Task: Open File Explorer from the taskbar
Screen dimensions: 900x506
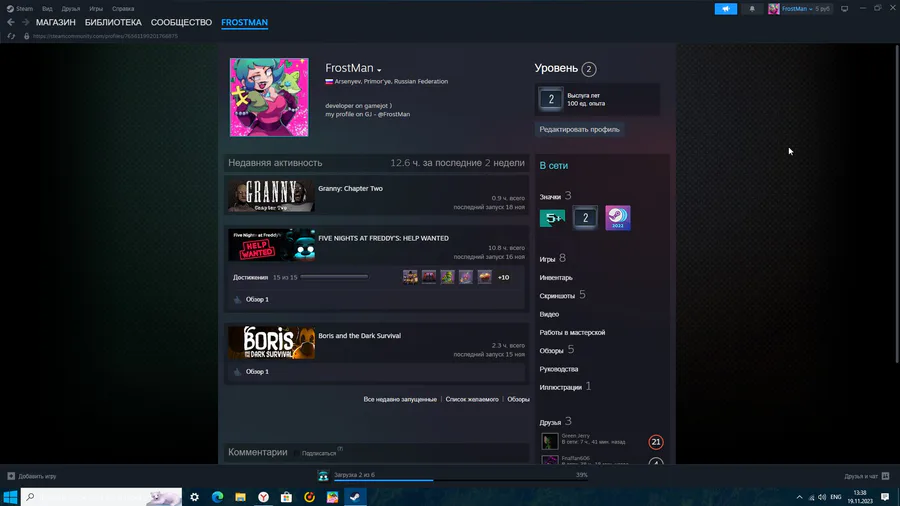Action: click(x=240, y=497)
